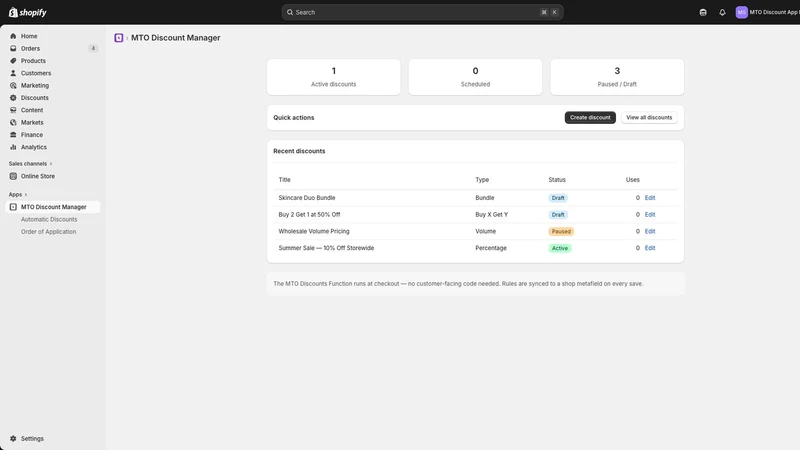Click the Content icon in sidebar
Image resolution: width=800 pixels, height=450 pixels.
(13, 110)
